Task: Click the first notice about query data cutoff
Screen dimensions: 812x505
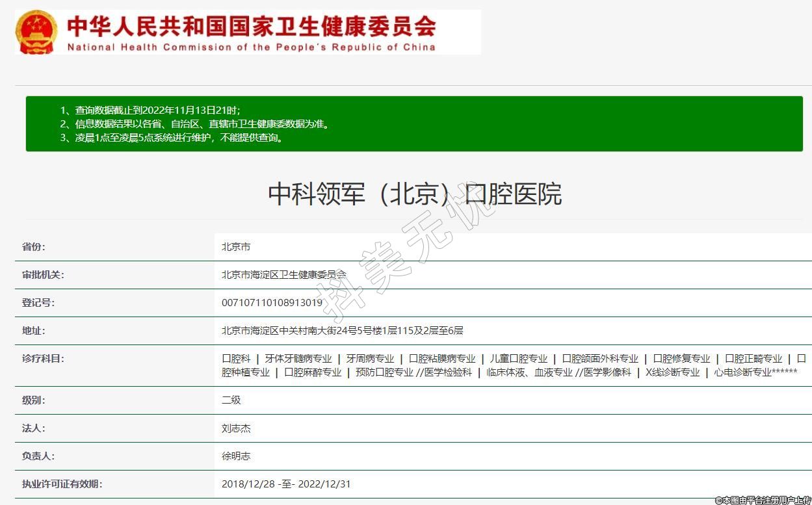Action: [158, 110]
